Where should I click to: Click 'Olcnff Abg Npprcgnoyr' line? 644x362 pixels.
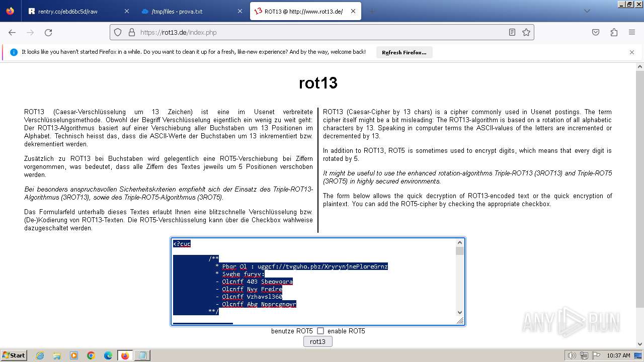pyautogui.click(x=259, y=304)
